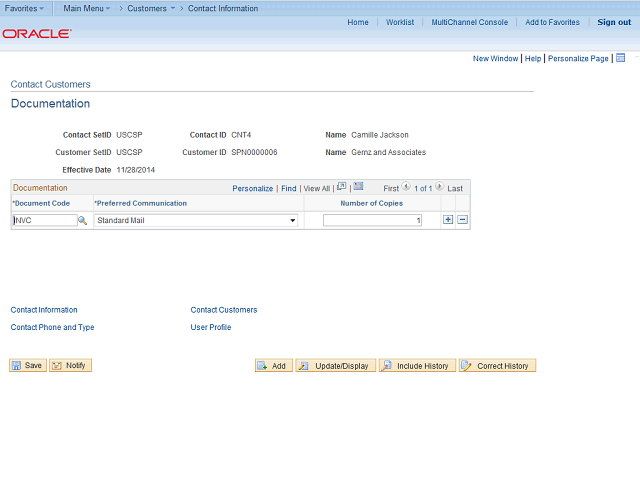Click the Oracle logo

pos(37,33)
